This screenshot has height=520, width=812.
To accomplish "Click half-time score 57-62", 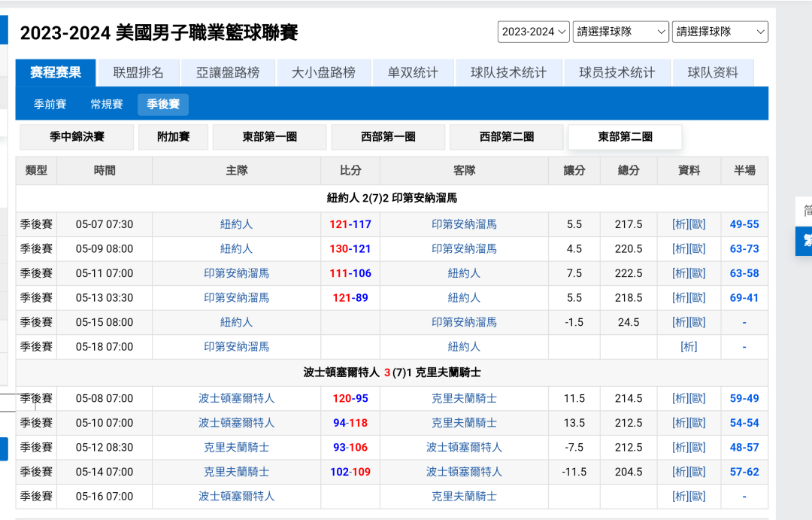I will pos(744,472).
